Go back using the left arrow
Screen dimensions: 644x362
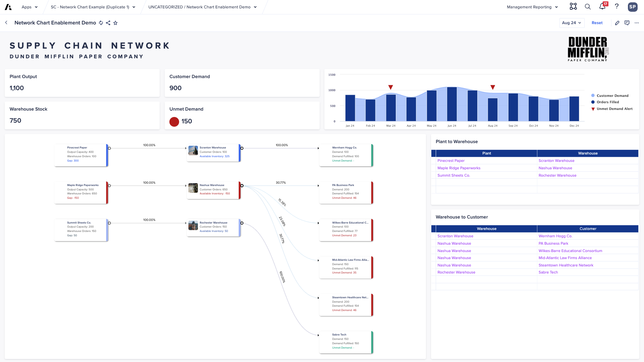6,23
